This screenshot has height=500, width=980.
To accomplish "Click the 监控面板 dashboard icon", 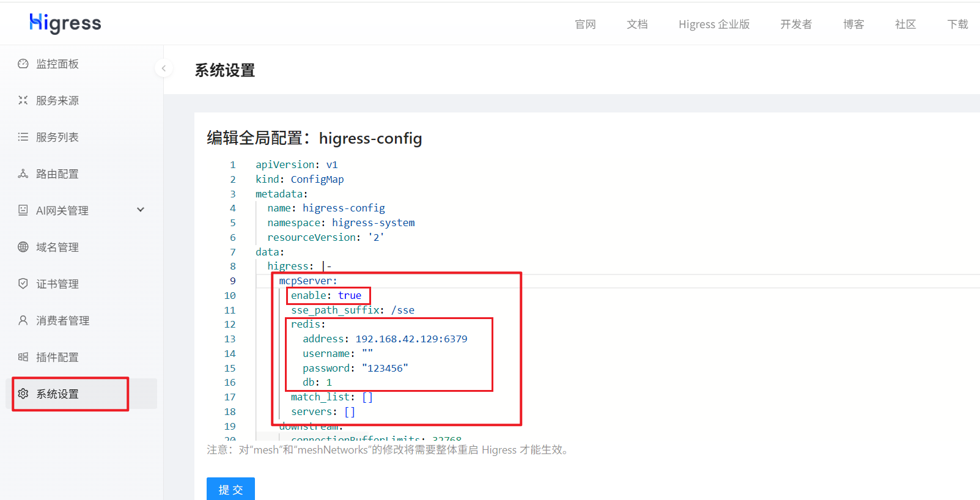I will tap(23, 64).
